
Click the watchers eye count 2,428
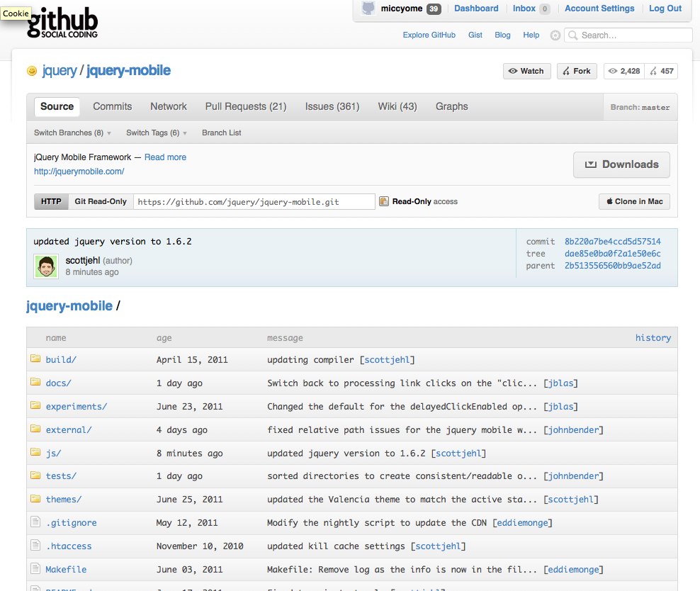(x=624, y=71)
